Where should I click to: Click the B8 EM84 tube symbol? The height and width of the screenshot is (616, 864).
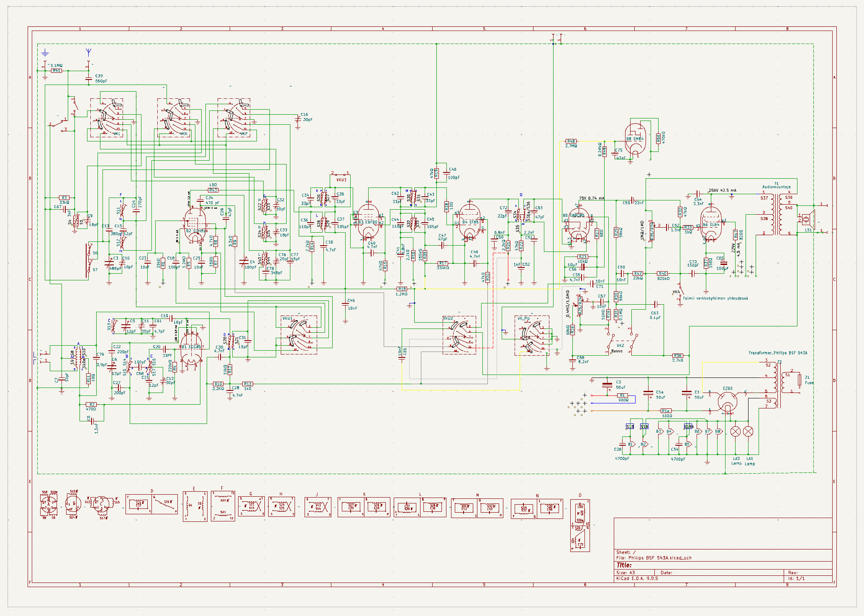[x=635, y=139]
